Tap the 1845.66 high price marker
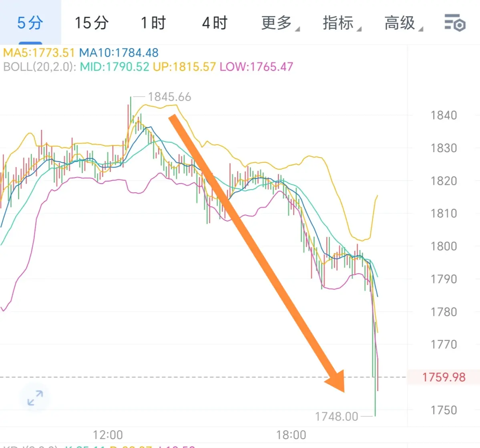 coord(170,97)
